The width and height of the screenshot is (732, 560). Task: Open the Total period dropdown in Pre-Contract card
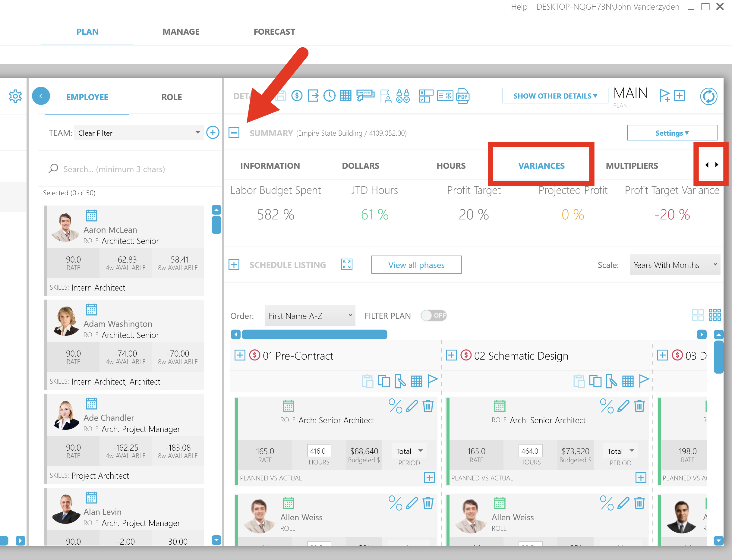[x=409, y=451]
